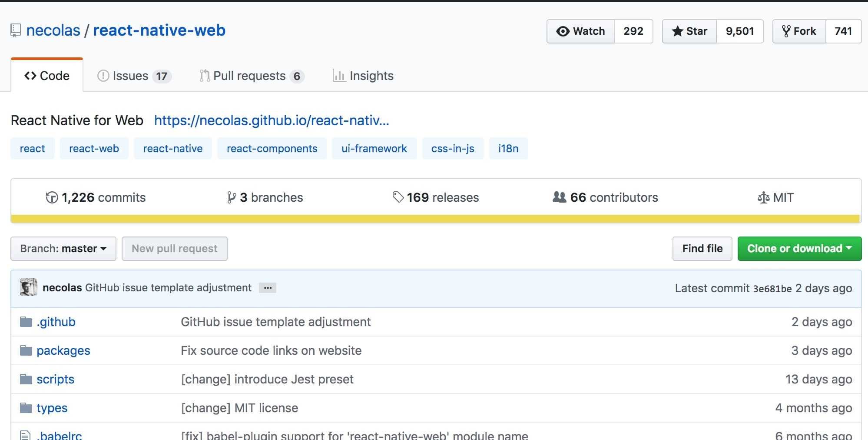Open the packages folder
This screenshot has width=868, height=440.
(63, 351)
